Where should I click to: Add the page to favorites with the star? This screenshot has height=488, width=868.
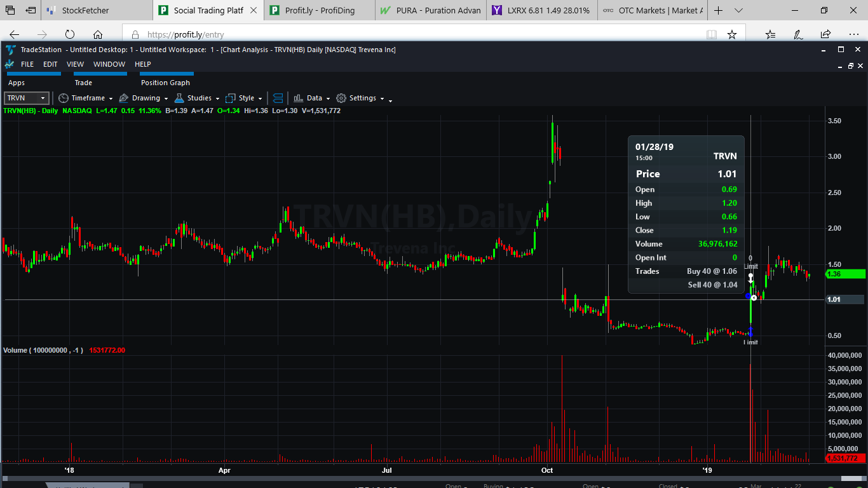tap(732, 35)
